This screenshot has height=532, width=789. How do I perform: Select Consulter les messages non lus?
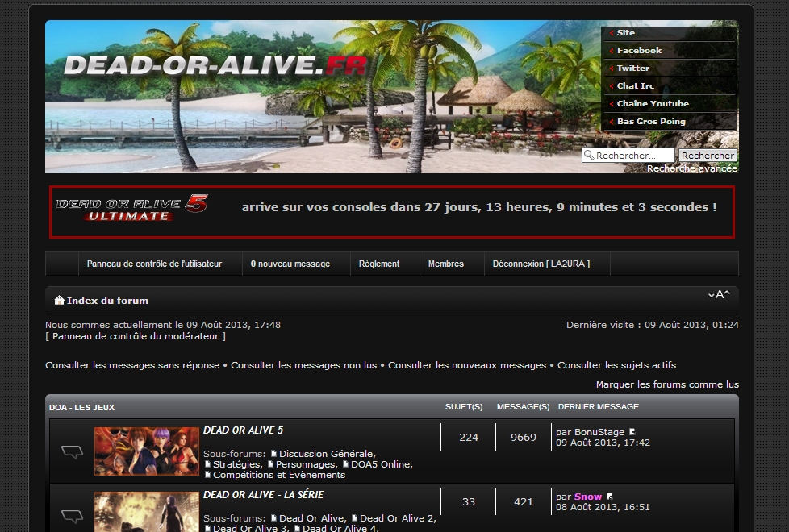(x=304, y=365)
